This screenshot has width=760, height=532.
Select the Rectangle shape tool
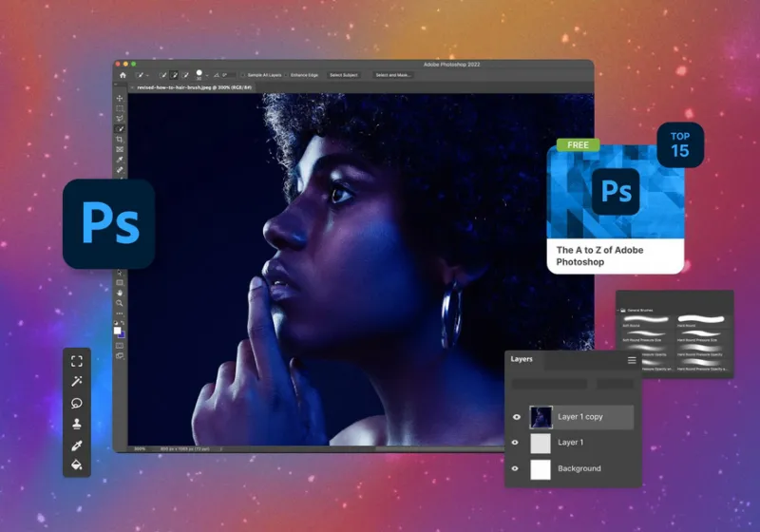tap(120, 282)
